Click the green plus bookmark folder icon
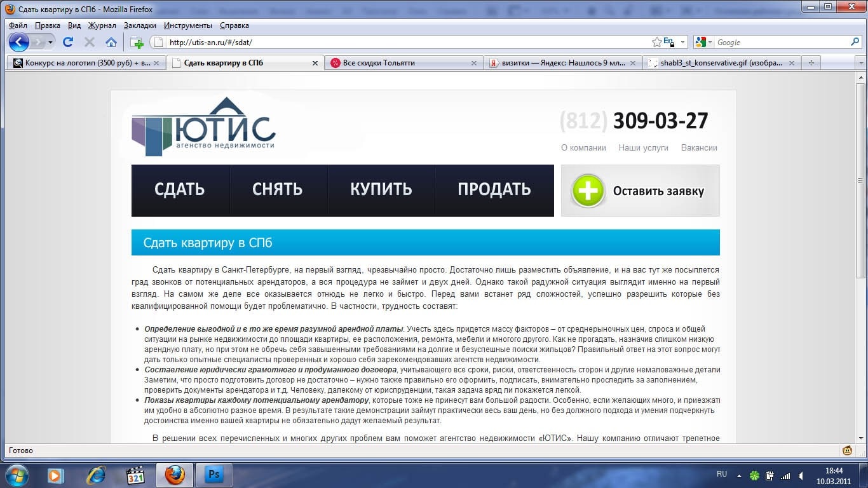This screenshot has height=488, width=868. click(137, 43)
